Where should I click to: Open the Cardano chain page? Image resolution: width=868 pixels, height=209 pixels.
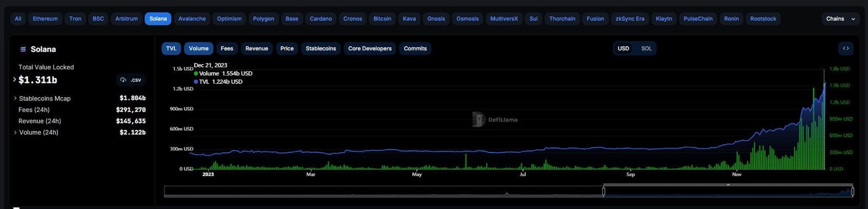tap(321, 18)
